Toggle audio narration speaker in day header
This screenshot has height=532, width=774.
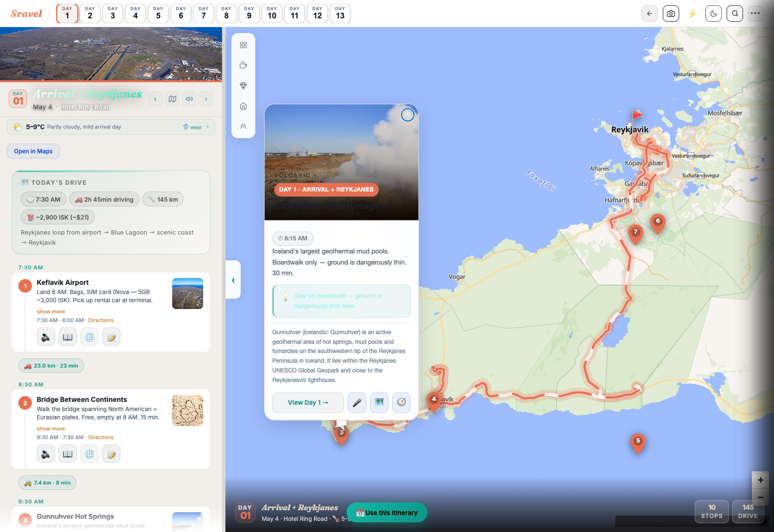189,99
